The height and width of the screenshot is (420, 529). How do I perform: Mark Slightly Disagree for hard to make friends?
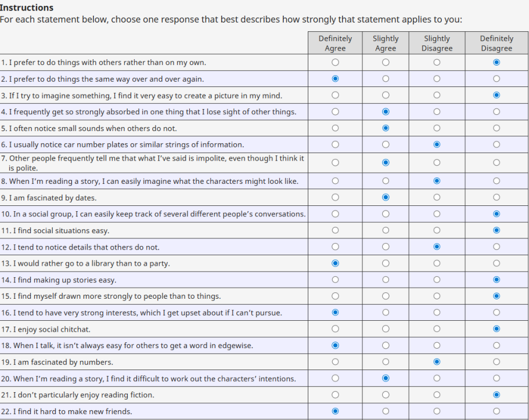437,411
